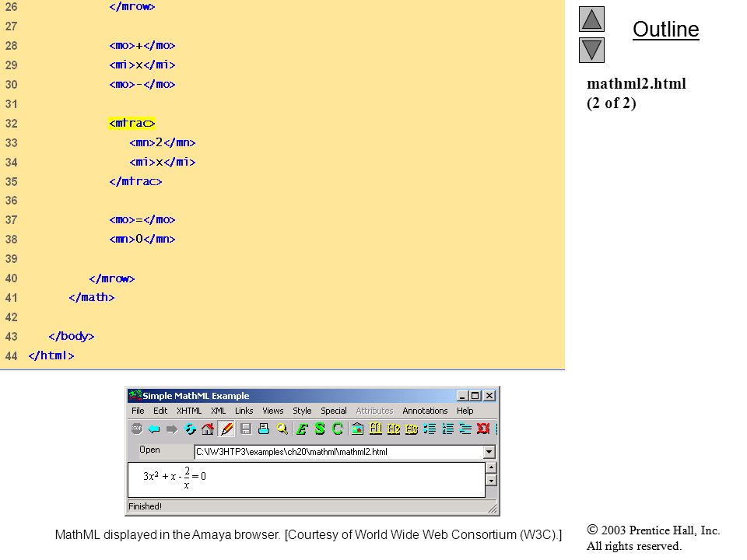Screen dimensions: 747x560
Task: Apply emphasis with the green E icon
Action: click(302, 429)
